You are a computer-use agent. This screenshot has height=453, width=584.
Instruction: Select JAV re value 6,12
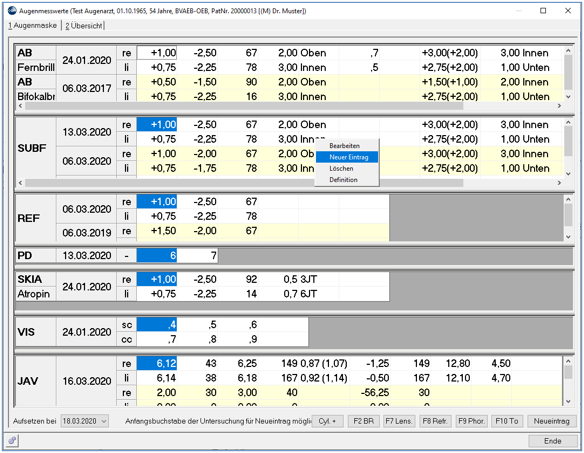157,363
